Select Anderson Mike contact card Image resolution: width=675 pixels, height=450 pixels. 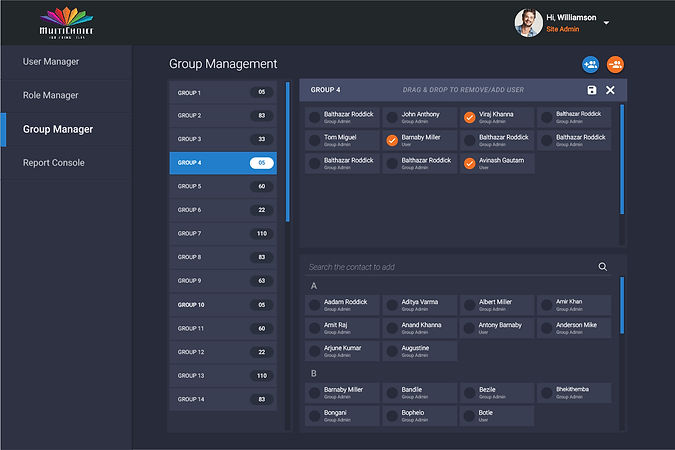(574, 328)
